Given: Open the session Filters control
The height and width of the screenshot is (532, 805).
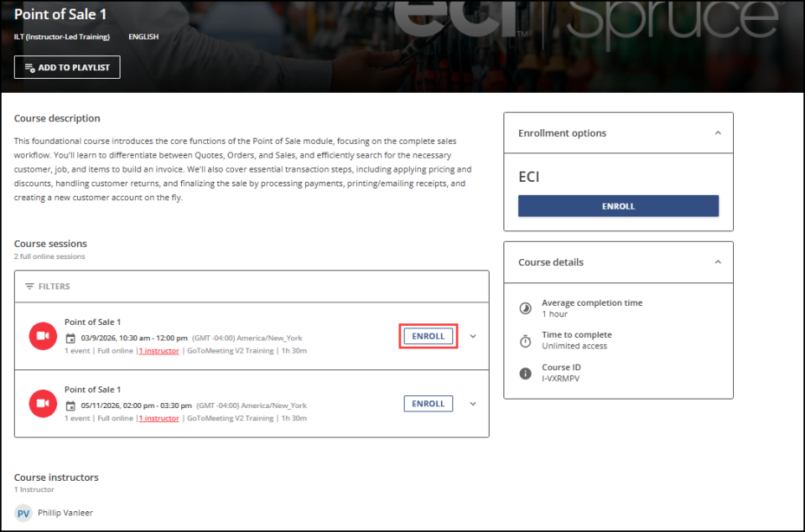Looking at the screenshot, I should click(48, 286).
